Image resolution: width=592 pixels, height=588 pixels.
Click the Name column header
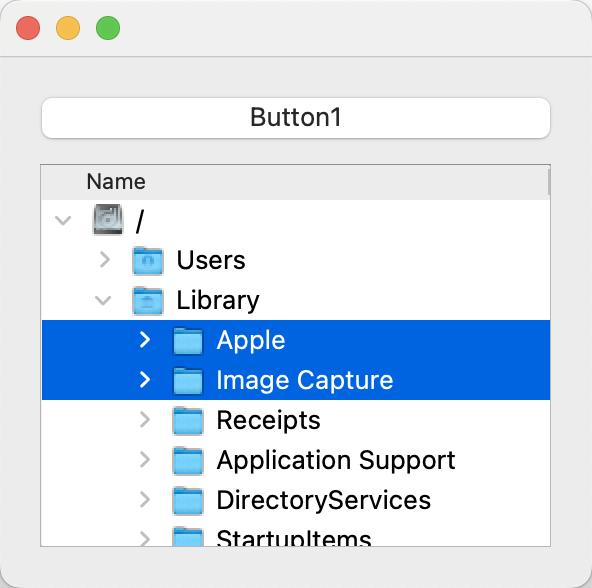295,182
